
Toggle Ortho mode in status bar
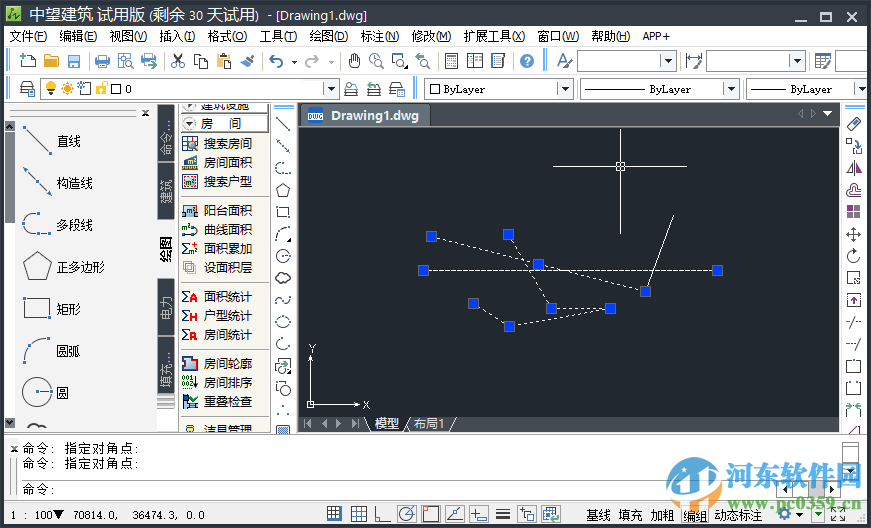[382, 514]
